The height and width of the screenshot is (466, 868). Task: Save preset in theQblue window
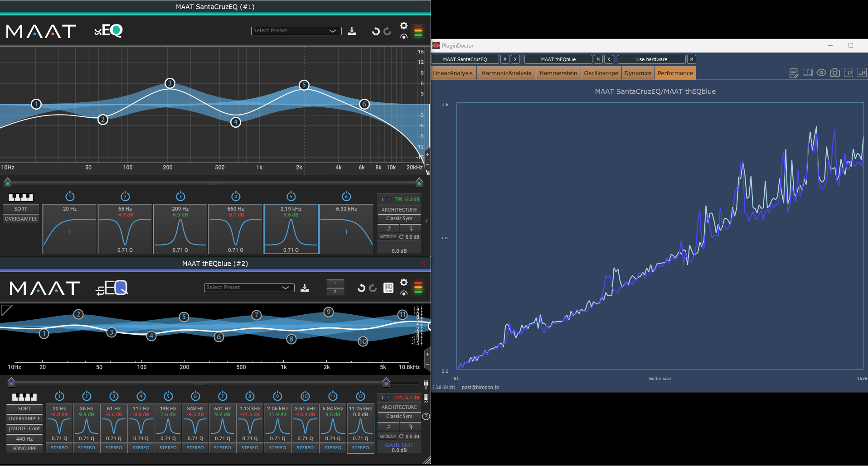point(305,288)
